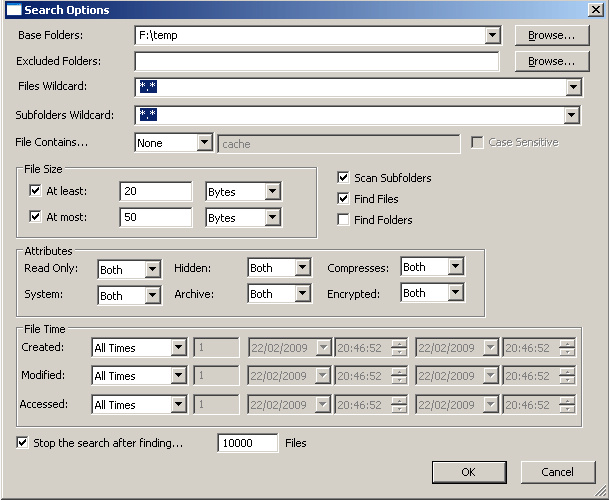Open the File Contains type dropdown
Screen dimensions: 609x500
pyautogui.click(x=204, y=143)
